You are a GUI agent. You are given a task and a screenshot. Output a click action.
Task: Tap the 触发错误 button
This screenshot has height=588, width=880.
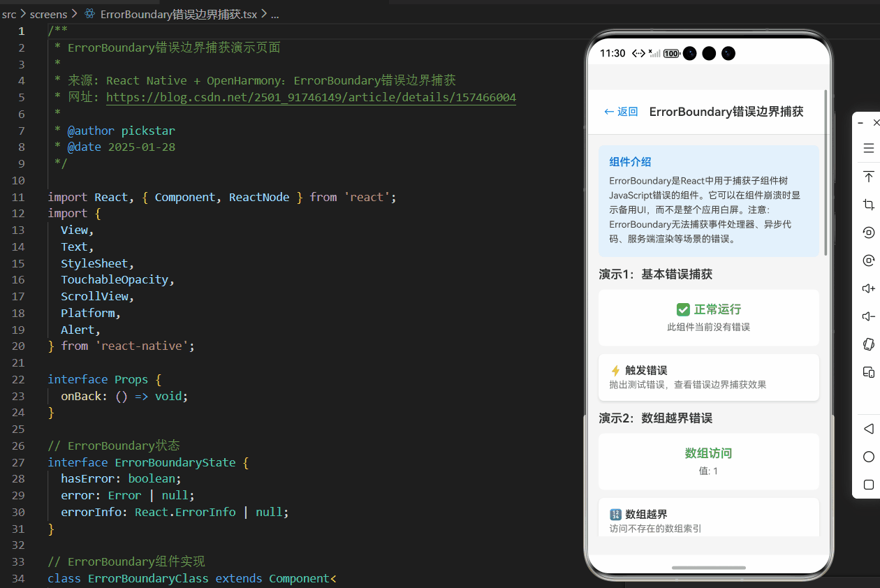point(709,377)
